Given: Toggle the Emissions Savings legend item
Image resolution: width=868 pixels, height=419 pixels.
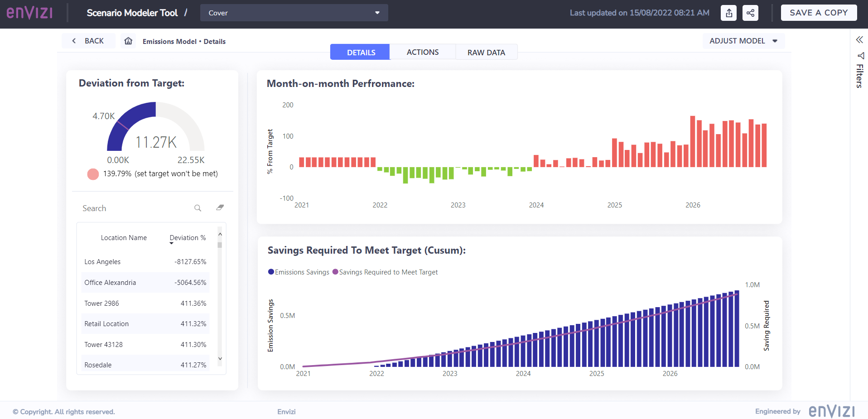Looking at the screenshot, I should pyautogui.click(x=298, y=272).
